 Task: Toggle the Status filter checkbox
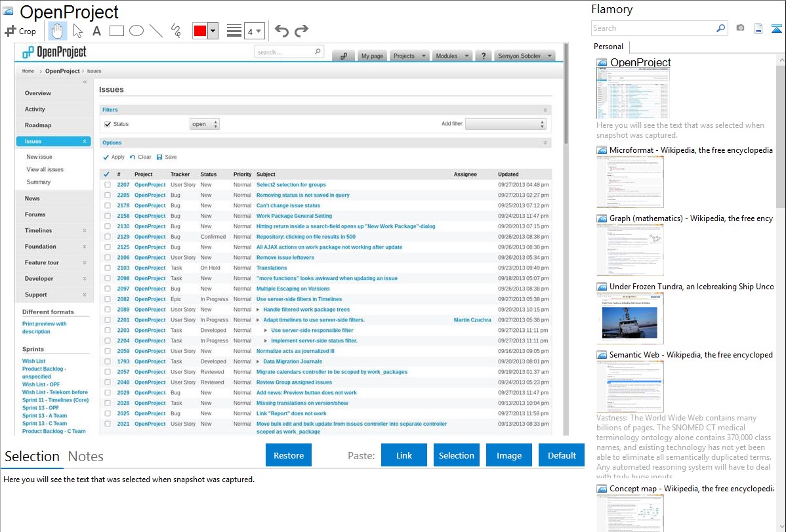[x=108, y=124]
